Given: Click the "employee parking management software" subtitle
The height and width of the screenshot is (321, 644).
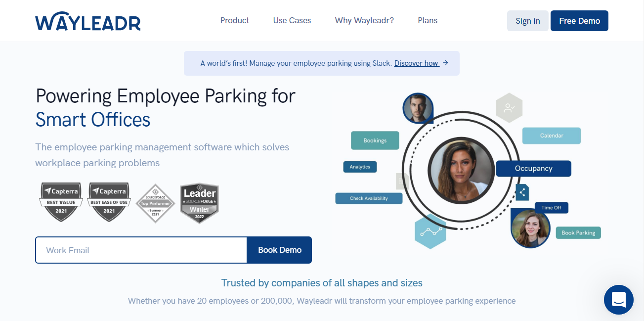Looking at the screenshot, I should tap(162, 155).
